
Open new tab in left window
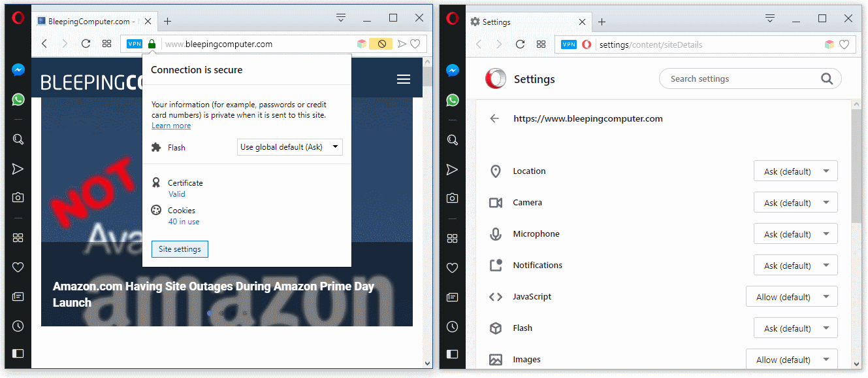pyautogui.click(x=167, y=21)
